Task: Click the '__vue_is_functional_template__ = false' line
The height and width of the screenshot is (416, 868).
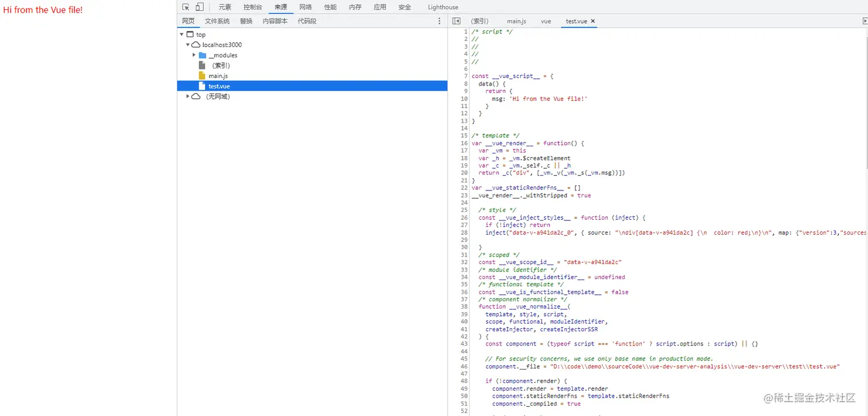Action: 553,292
